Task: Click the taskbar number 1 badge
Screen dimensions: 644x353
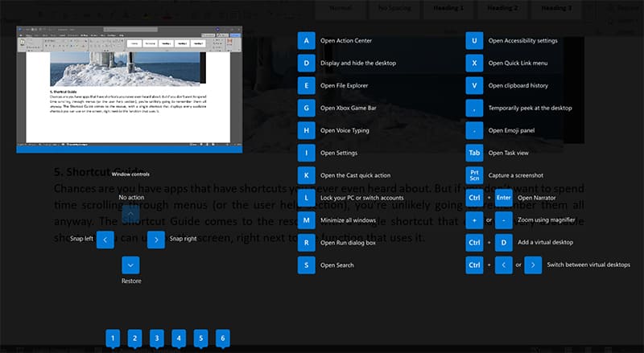Action: point(114,339)
